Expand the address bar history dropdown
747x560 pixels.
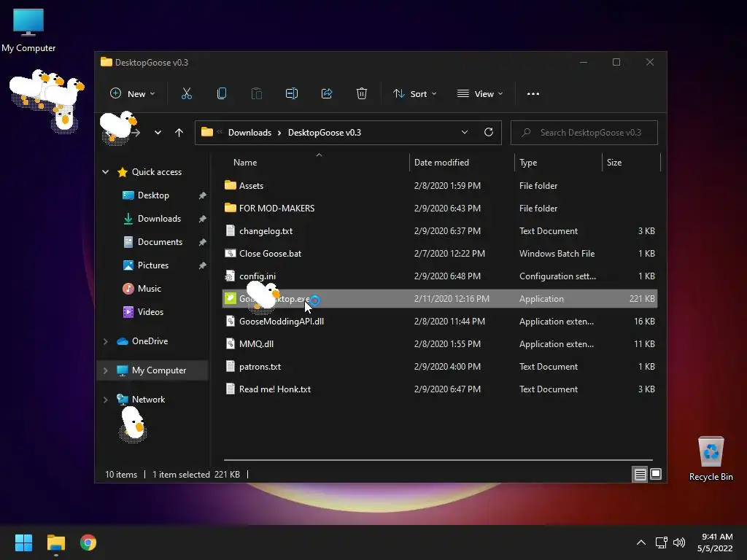tap(465, 133)
